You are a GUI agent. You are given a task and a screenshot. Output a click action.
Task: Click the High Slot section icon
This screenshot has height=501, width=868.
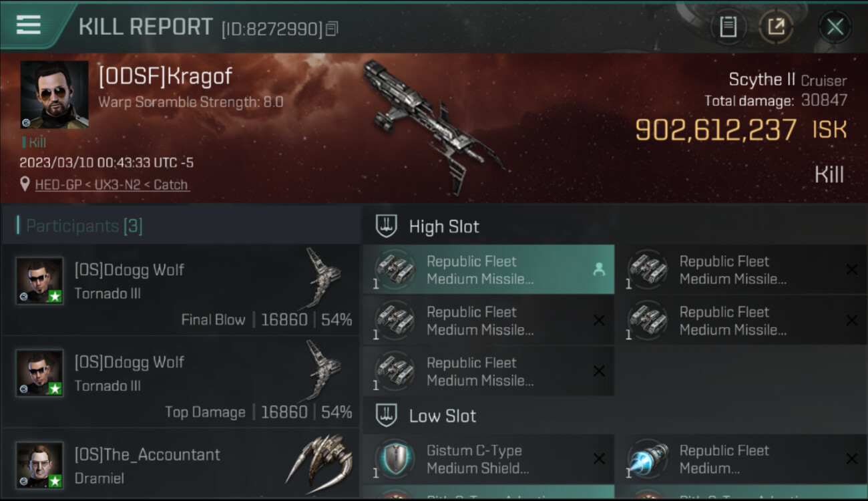click(x=387, y=226)
